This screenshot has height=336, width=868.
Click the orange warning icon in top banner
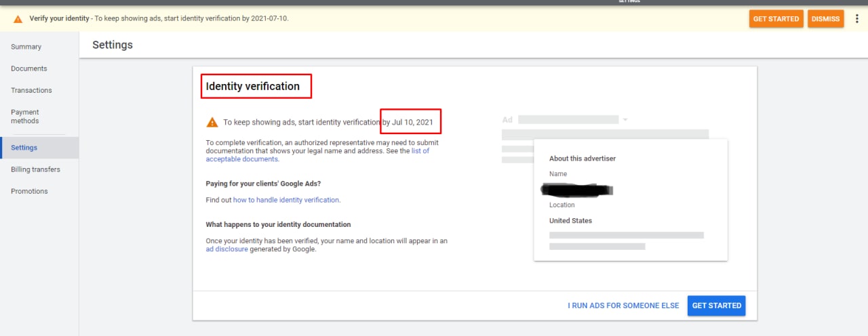pyautogui.click(x=18, y=19)
